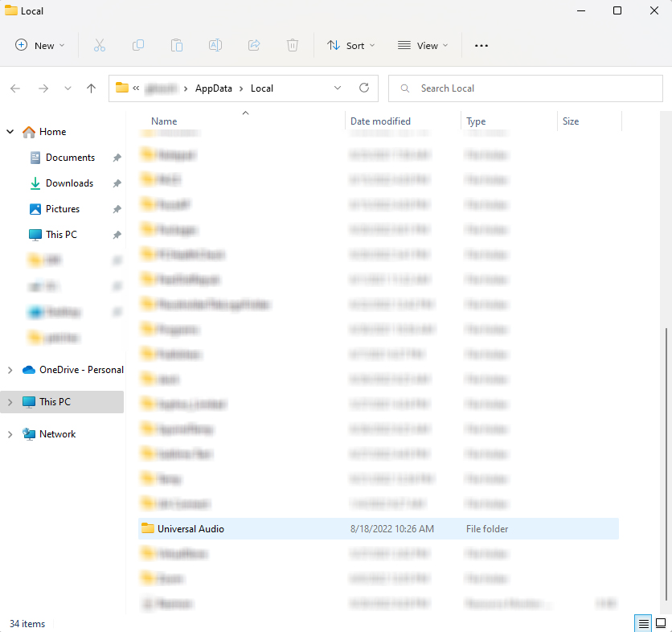Expand the Network item in sidebar
The image size is (672, 632).
click(x=10, y=433)
